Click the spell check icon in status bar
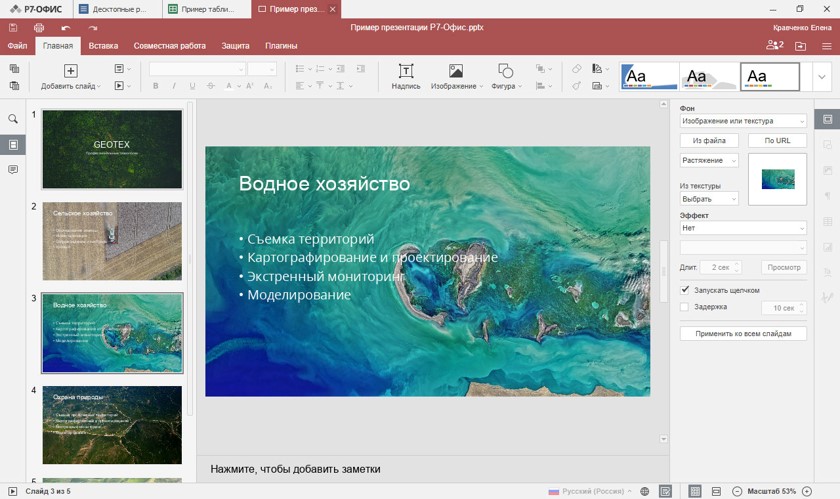This screenshot has width=840, height=499. (665, 491)
